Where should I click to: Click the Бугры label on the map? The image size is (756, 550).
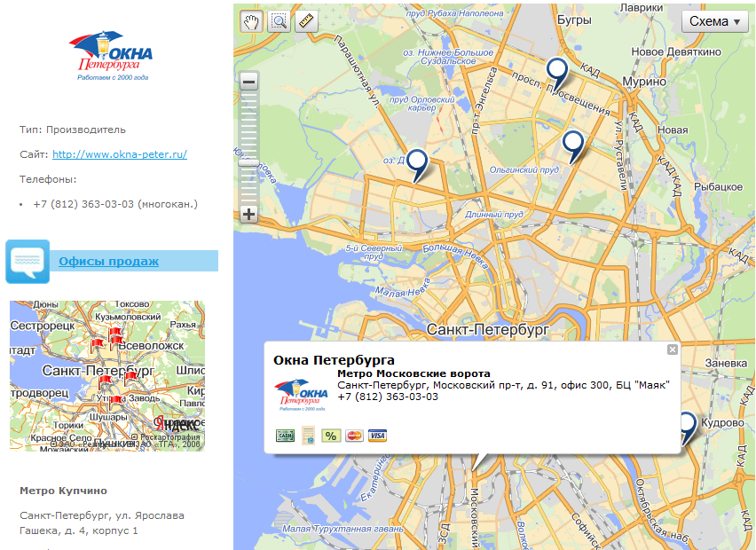coord(574,20)
